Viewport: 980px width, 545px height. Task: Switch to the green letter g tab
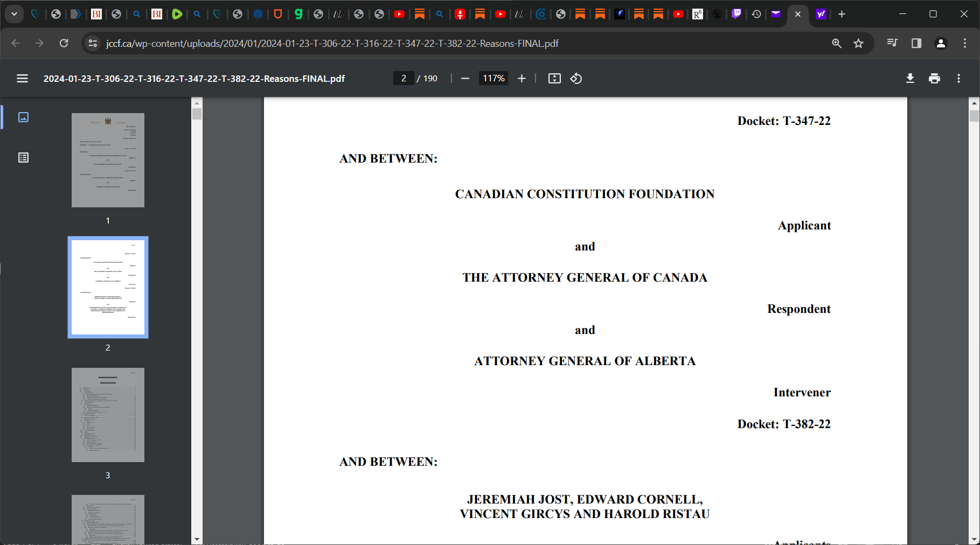pyautogui.click(x=298, y=14)
